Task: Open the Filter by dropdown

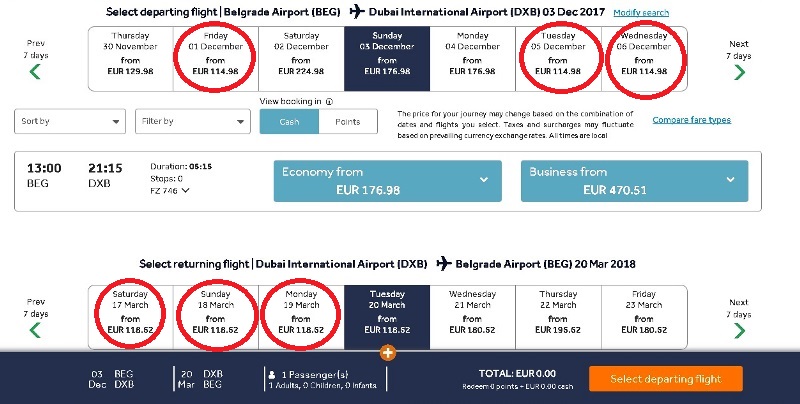Action: pyautogui.click(x=192, y=121)
